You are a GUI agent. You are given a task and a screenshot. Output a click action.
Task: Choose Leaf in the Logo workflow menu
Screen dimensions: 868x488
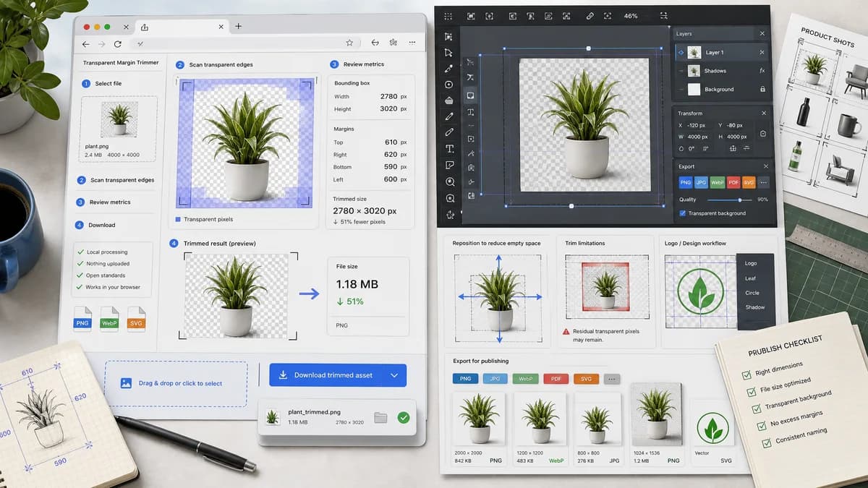pyautogui.click(x=751, y=278)
